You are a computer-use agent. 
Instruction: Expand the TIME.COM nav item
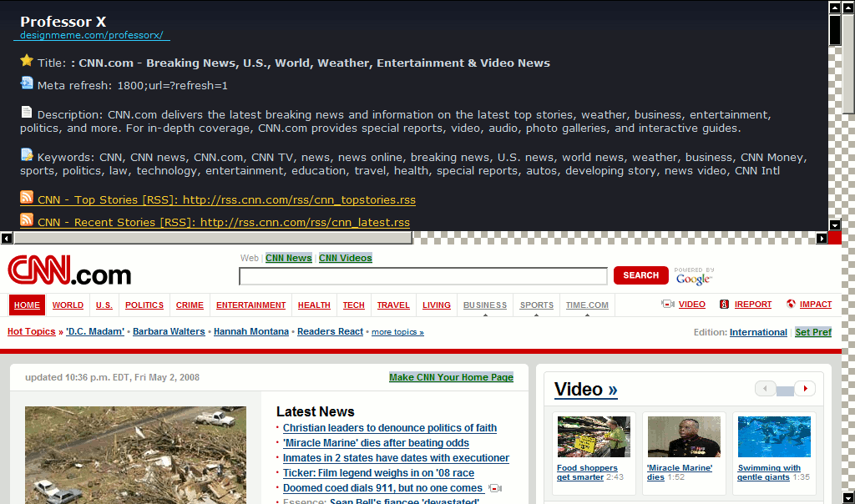(587, 305)
